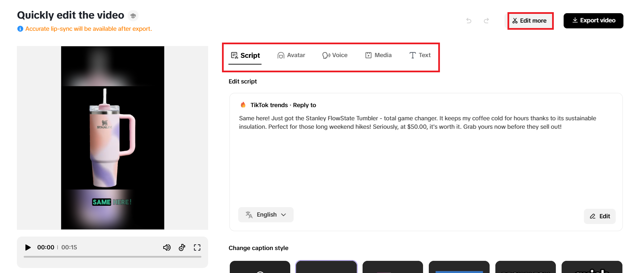Click the Edit more button
This screenshot has width=644, height=273.
[529, 21]
